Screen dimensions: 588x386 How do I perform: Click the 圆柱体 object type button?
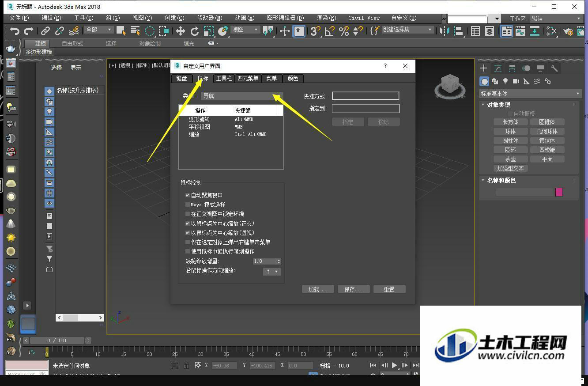pyautogui.click(x=510, y=140)
